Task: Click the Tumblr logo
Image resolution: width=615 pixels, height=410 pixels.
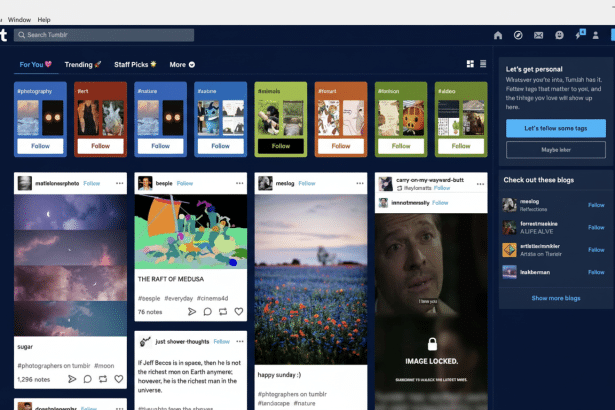Action: click(4, 35)
